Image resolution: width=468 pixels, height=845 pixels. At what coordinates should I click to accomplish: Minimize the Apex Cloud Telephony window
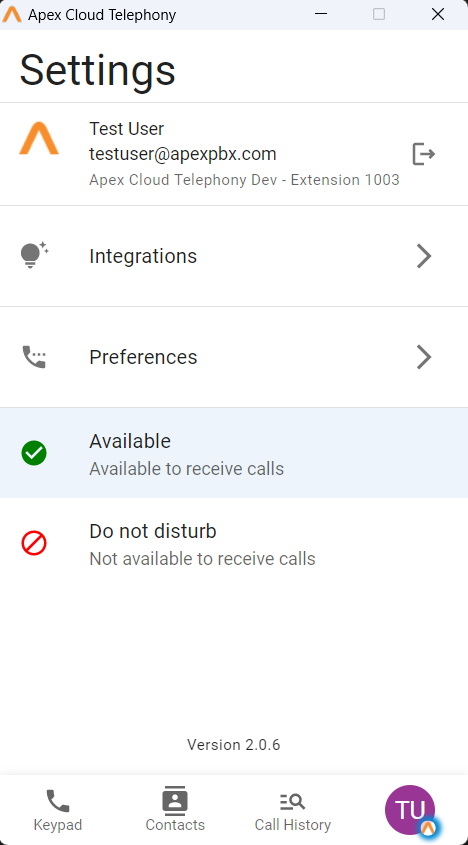tap(321, 15)
